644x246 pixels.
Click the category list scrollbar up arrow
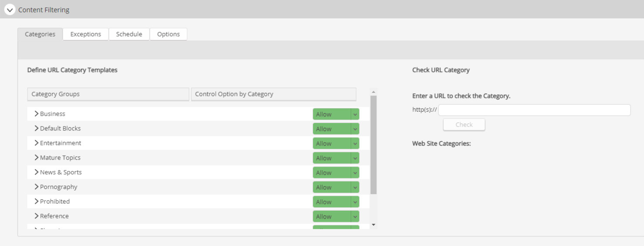coord(373,92)
